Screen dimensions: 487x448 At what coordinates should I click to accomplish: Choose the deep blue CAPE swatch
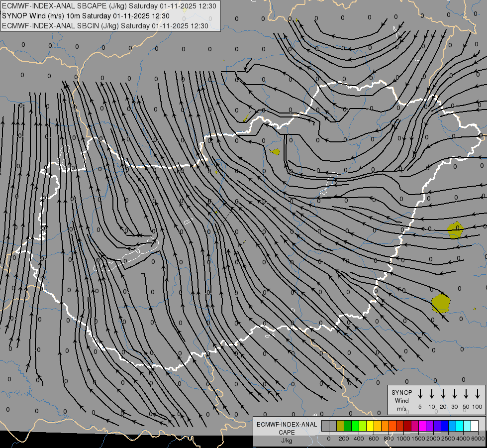pyautogui.click(x=445, y=426)
